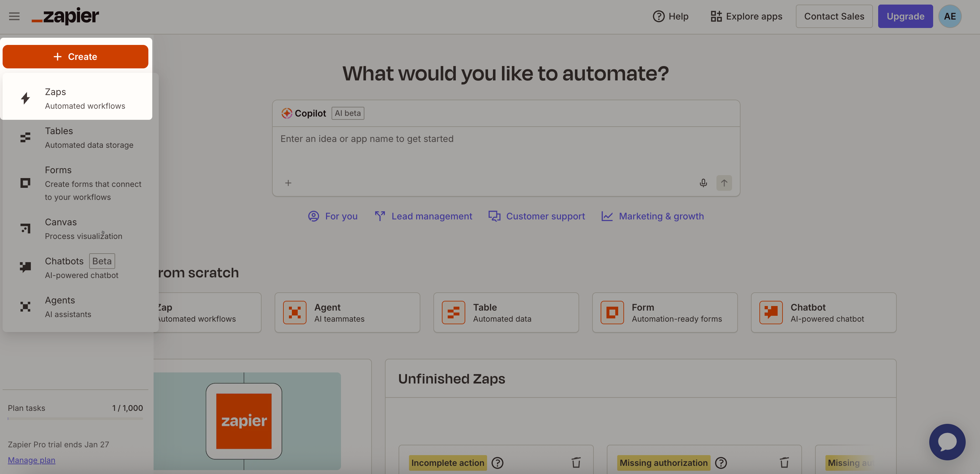Click the hamburger menu icon
The width and height of the screenshot is (980, 474).
(14, 16)
